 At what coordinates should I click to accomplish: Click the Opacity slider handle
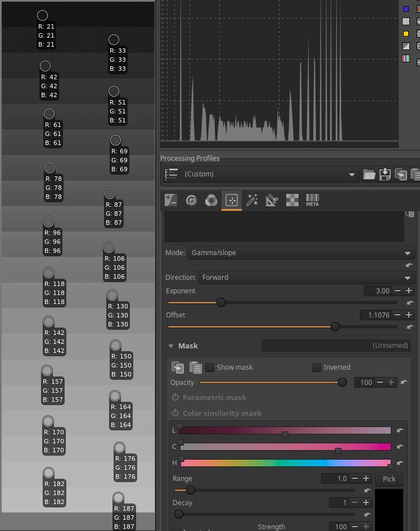[x=342, y=383]
